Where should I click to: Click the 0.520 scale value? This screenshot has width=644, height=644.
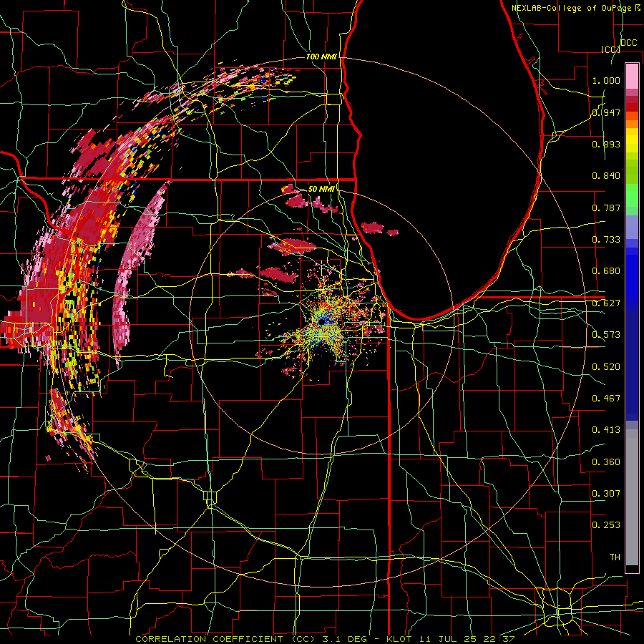pos(606,367)
